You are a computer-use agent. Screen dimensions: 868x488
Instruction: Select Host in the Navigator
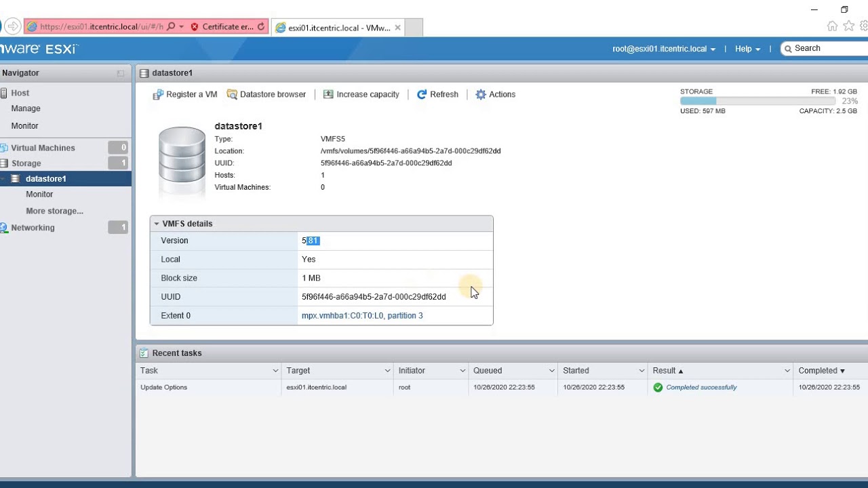20,93
